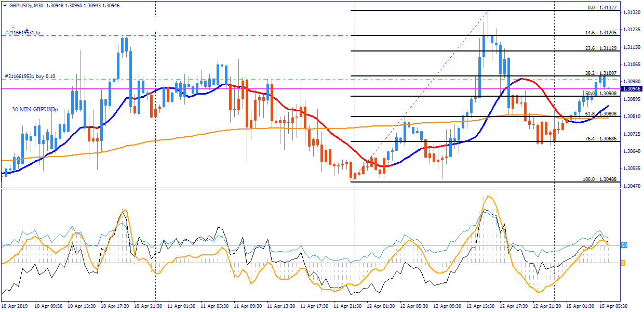
Task: Click the GBPUSDp,M30 chart title
Action: tap(26, 5)
